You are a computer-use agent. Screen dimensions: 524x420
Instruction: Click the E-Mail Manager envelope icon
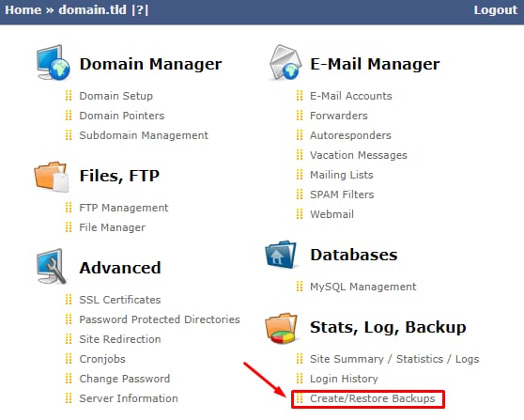tap(285, 63)
